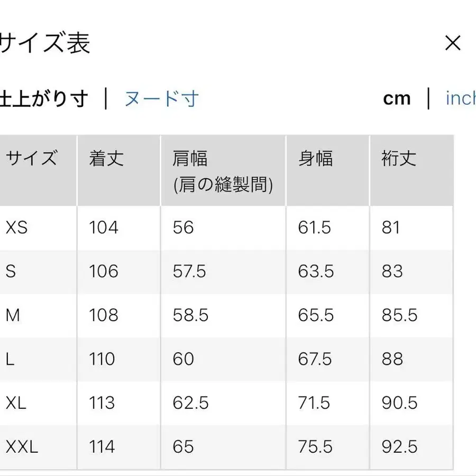
Task: Select the M size row
Action: click(x=14, y=315)
